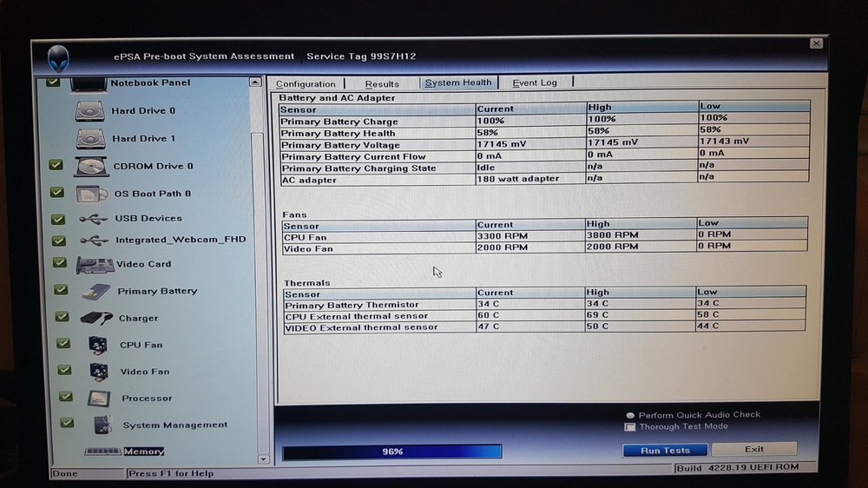Switch to the Configuration tab
Screen dimensions: 868x488
tap(306, 83)
